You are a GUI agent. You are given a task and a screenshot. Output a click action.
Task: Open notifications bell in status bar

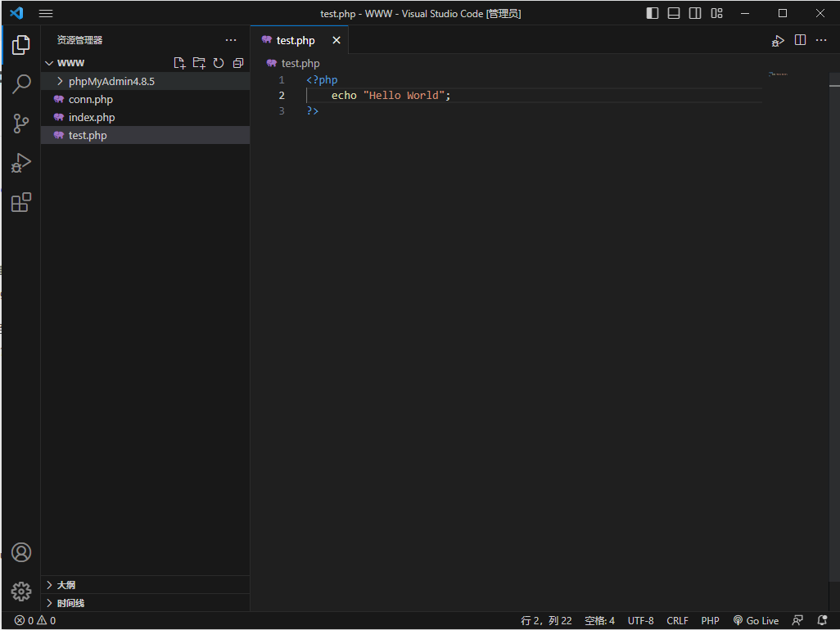[x=822, y=620]
